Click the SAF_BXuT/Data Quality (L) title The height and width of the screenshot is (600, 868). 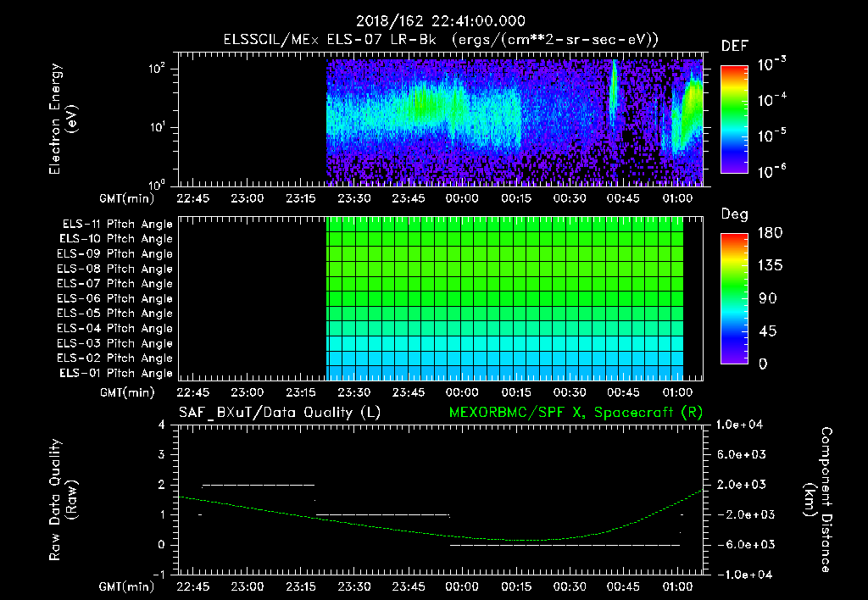coord(280,413)
